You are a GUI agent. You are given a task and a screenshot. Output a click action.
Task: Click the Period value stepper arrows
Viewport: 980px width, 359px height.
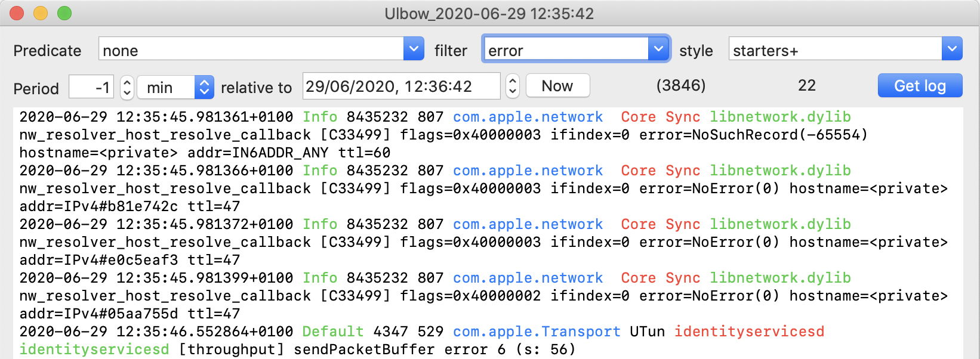(x=127, y=87)
